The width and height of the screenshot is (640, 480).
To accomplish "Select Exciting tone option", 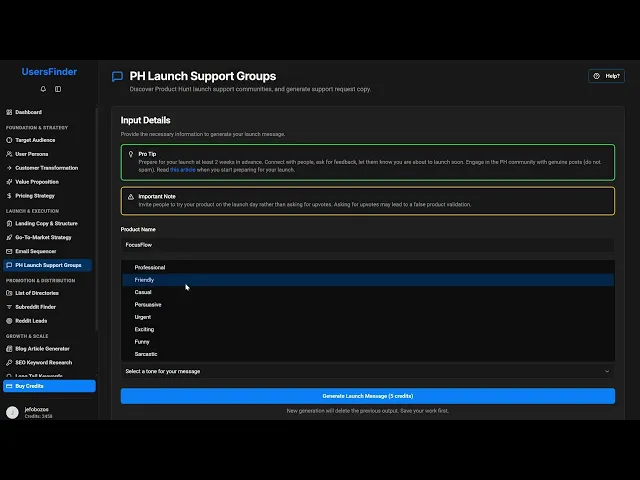I will (x=368, y=329).
